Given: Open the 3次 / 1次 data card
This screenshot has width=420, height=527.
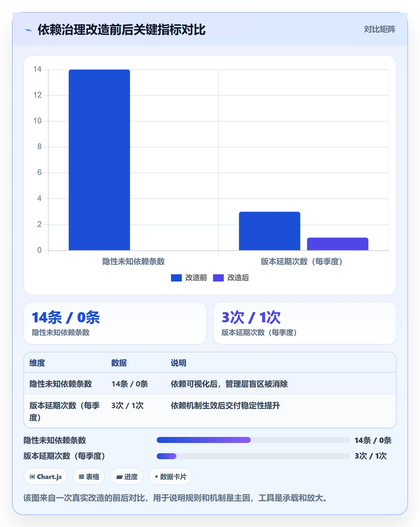Looking at the screenshot, I should (305, 323).
